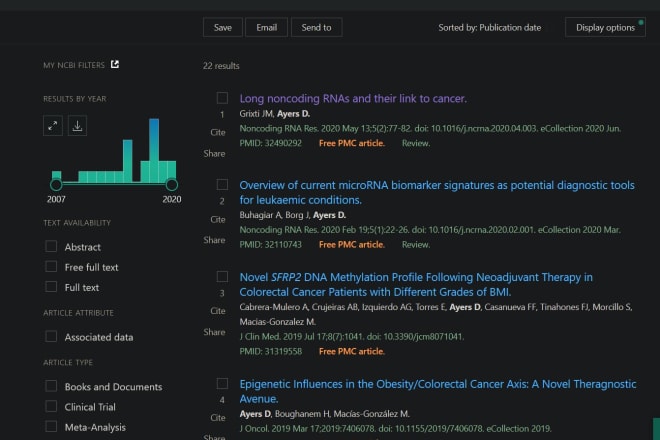
Task: Expand the results by year chart
Action: [53, 125]
